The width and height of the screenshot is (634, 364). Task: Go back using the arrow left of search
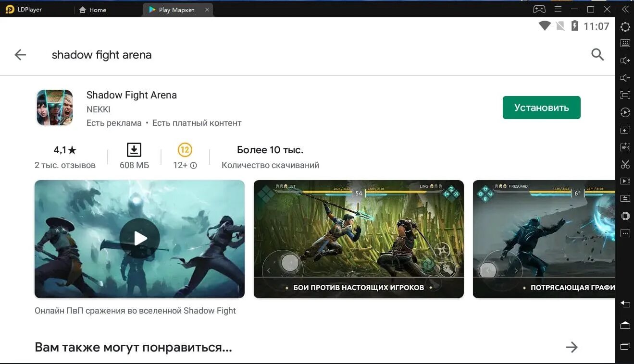[x=20, y=55]
